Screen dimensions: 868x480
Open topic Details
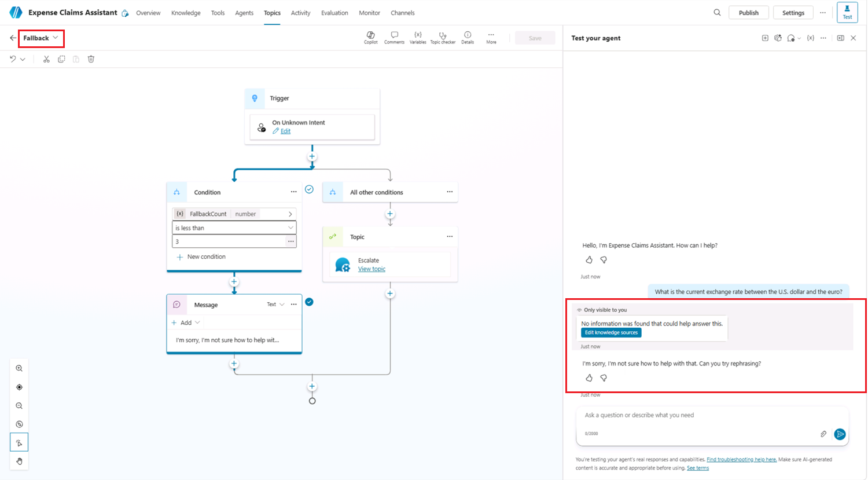(x=468, y=38)
